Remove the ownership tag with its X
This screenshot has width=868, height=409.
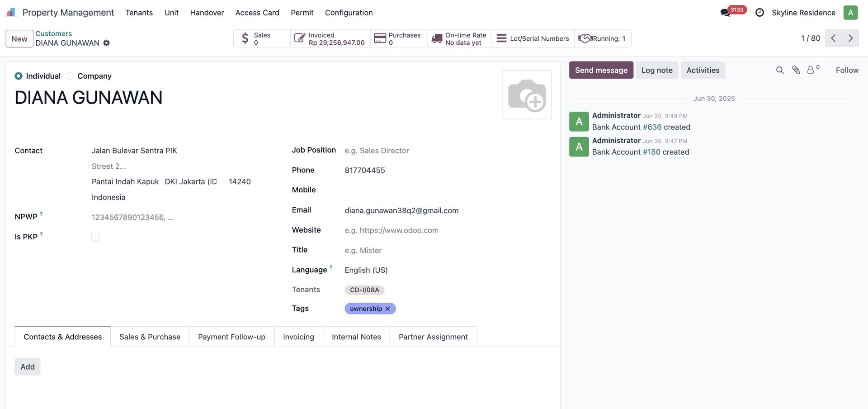coord(387,309)
